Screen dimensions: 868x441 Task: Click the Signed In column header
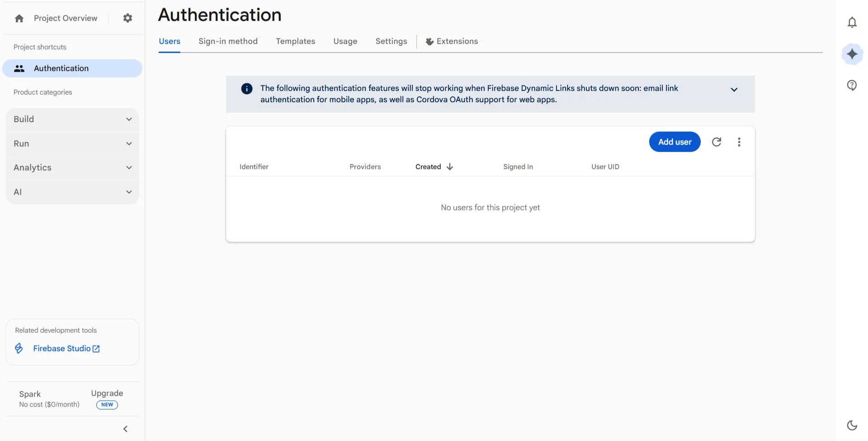pyautogui.click(x=518, y=167)
